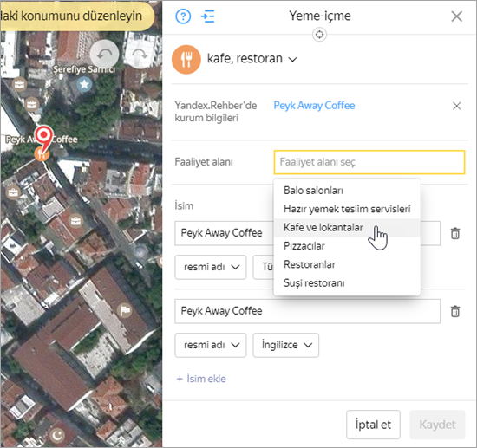Click the first Peyk Away Coffee name field
477x448 pixels.
(x=225, y=233)
